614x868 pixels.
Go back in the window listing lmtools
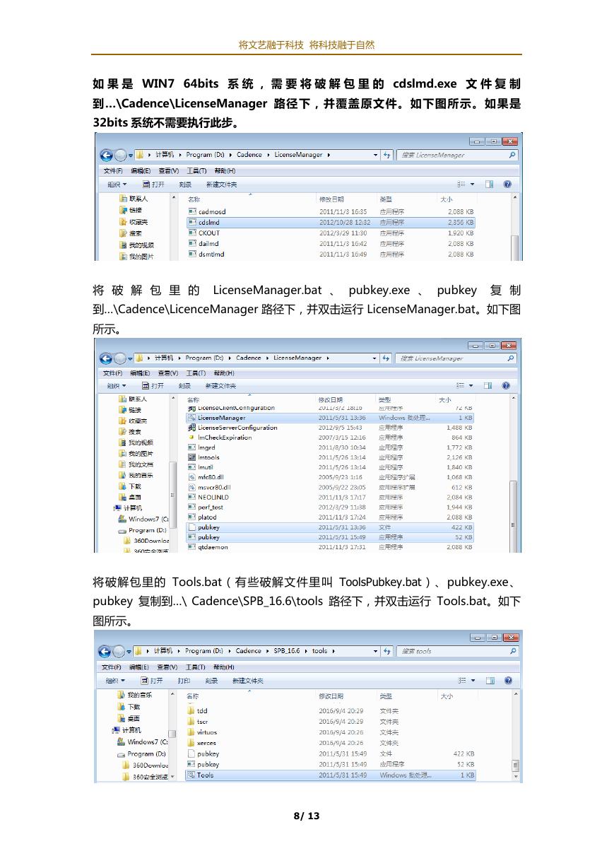(x=106, y=358)
